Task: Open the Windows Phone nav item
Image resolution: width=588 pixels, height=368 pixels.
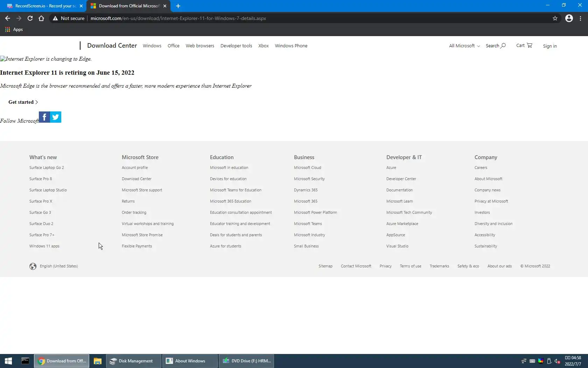Action: click(291, 46)
